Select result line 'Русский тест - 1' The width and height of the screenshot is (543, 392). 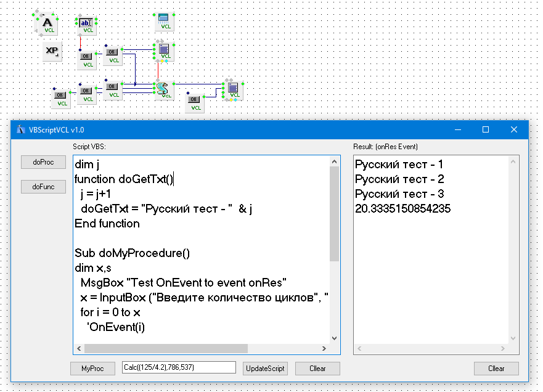pos(399,164)
